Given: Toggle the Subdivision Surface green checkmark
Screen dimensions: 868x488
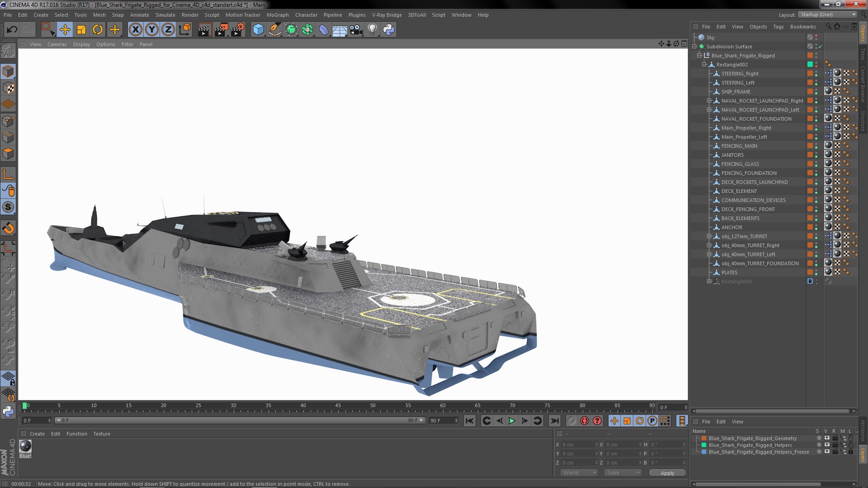Looking at the screenshot, I should (x=821, y=47).
